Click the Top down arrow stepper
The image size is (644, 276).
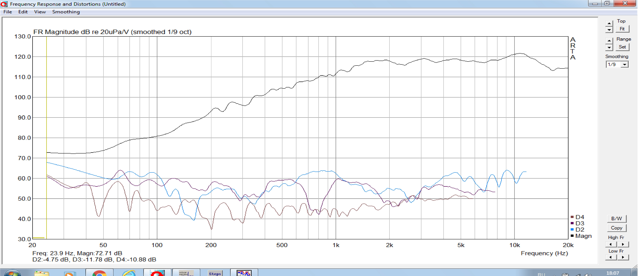[x=609, y=30]
